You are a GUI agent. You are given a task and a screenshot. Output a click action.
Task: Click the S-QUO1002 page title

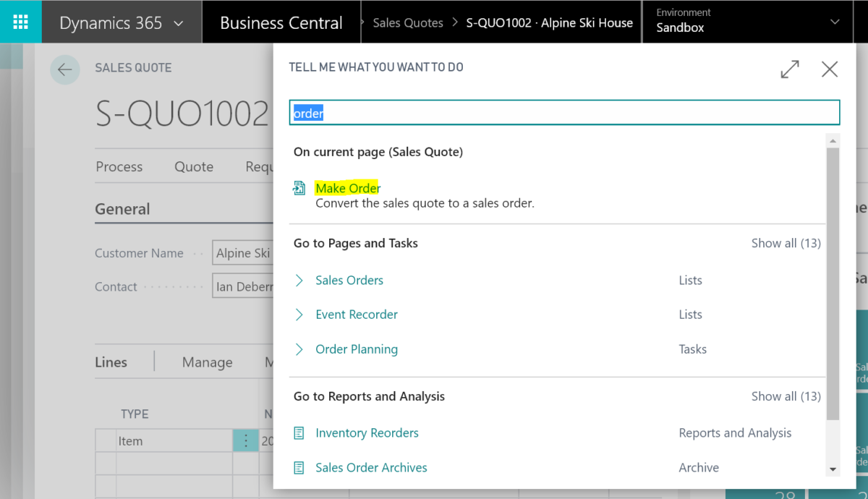tap(182, 114)
